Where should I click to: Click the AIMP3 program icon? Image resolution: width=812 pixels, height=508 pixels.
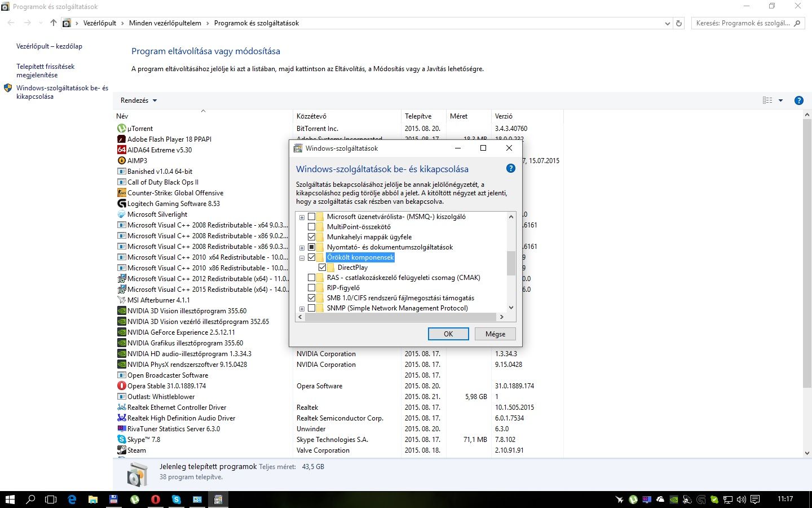point(121,161)
